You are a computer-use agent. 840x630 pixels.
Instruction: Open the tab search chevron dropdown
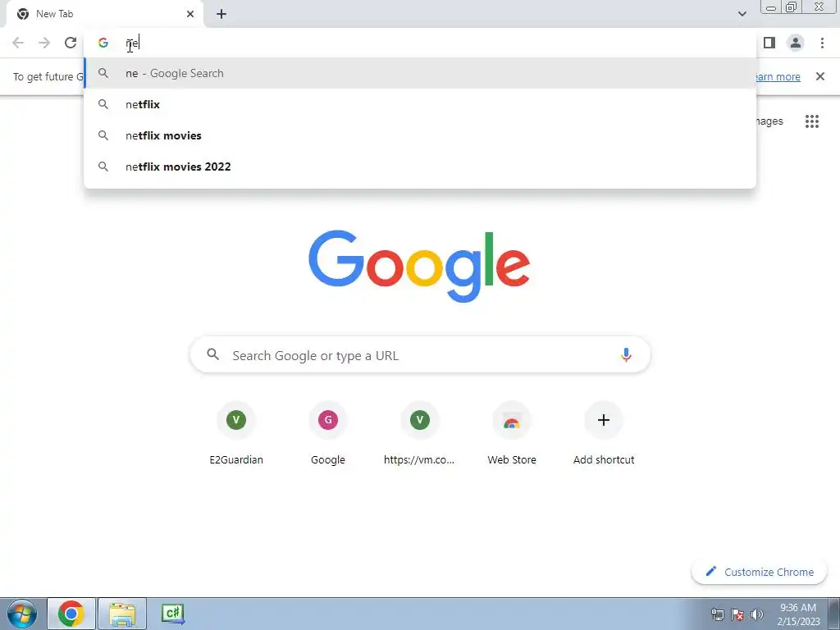click(x=742, y=14)
